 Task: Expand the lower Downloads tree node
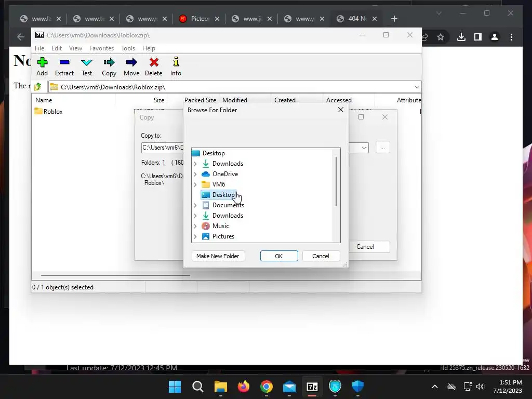click(x=195, y=216)
